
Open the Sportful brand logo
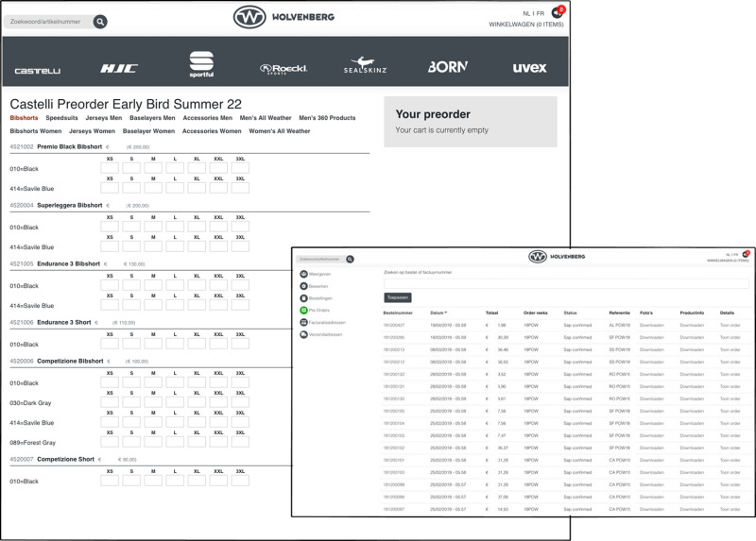pos(201,64)
